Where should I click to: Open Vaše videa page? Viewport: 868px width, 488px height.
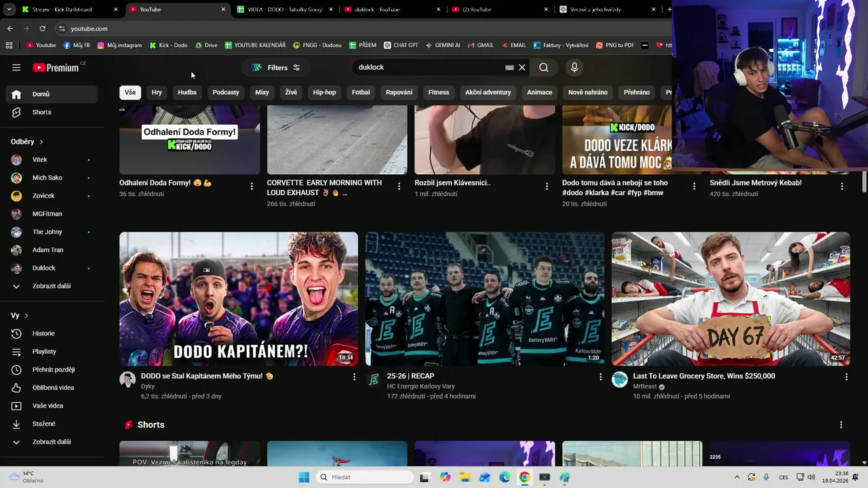click(x=52, y=405)
